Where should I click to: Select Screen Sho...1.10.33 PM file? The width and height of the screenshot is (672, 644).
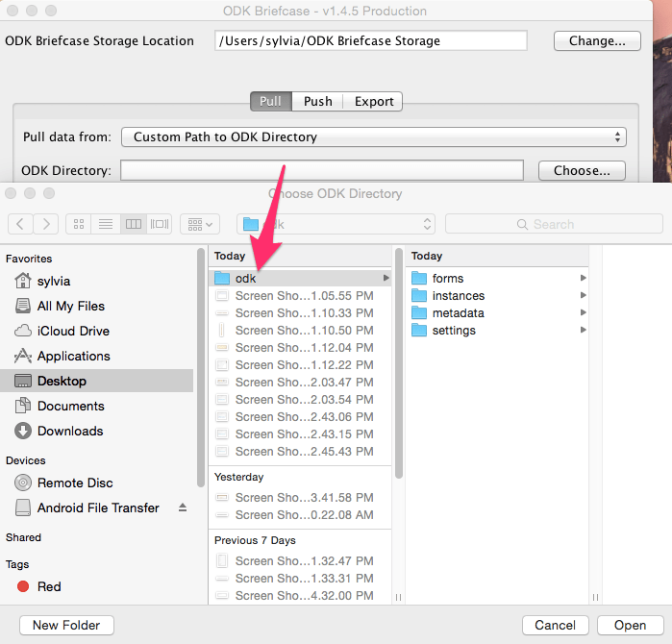coord(300,313)
